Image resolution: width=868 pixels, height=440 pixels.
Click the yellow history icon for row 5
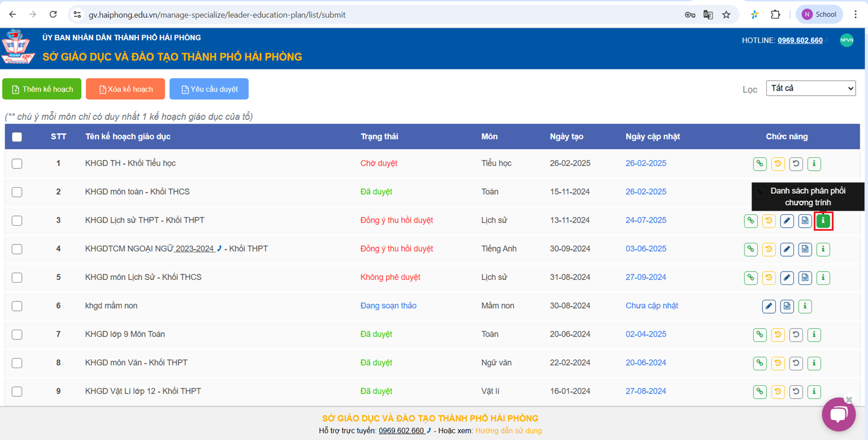pos(769,278)
